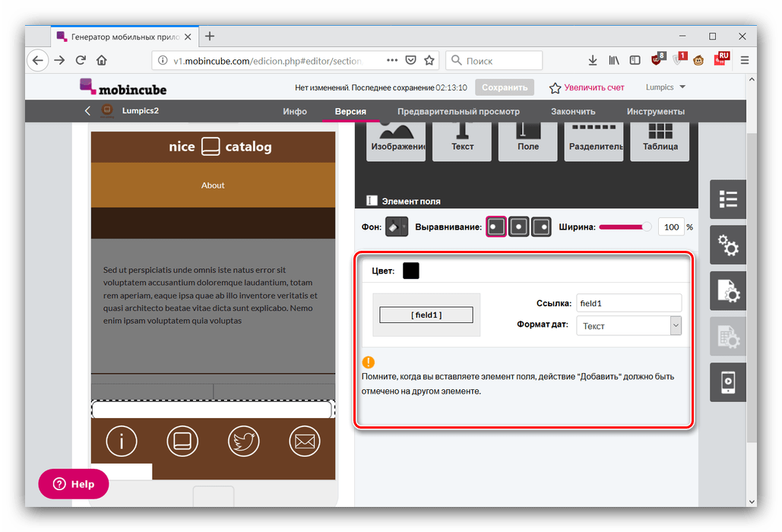Image resolution: width=782 pixels, height=532 pixels.
Task: Open the mobile preview sidebar icon
Action: [x=727, y=382]
